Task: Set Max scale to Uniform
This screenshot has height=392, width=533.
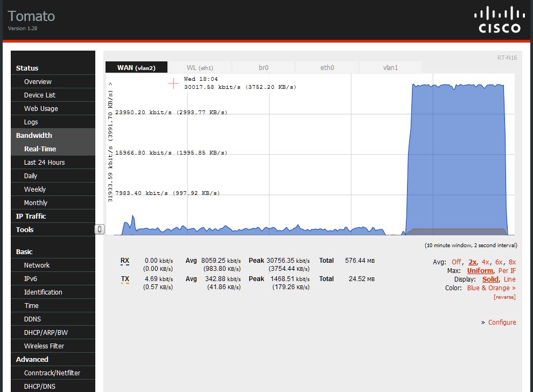Action: pos(480,271)
